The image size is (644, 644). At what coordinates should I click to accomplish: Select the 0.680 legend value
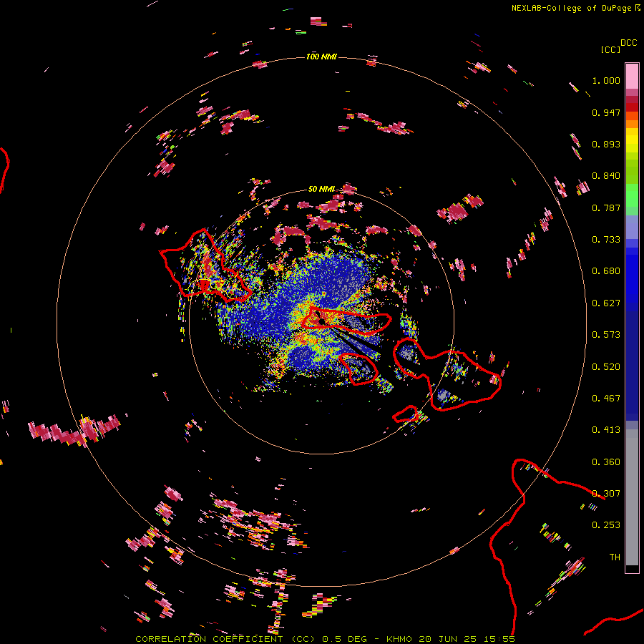point(606,271)
